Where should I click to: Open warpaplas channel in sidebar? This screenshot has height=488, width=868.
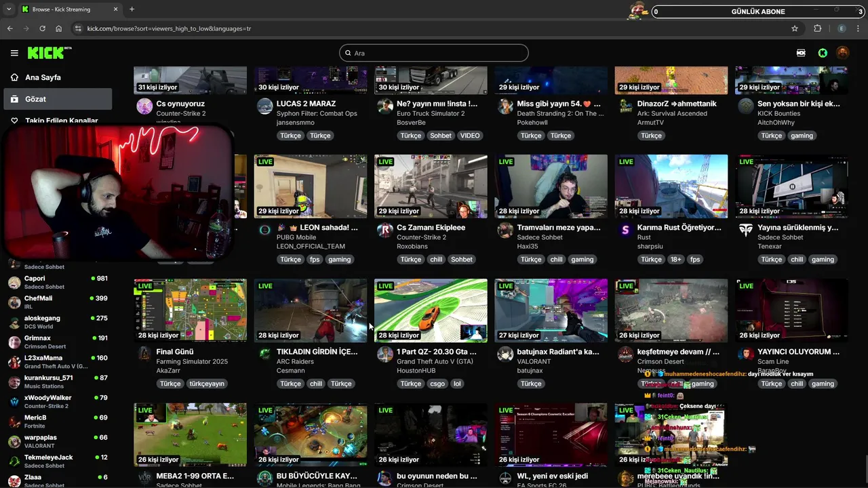point(58,441)
